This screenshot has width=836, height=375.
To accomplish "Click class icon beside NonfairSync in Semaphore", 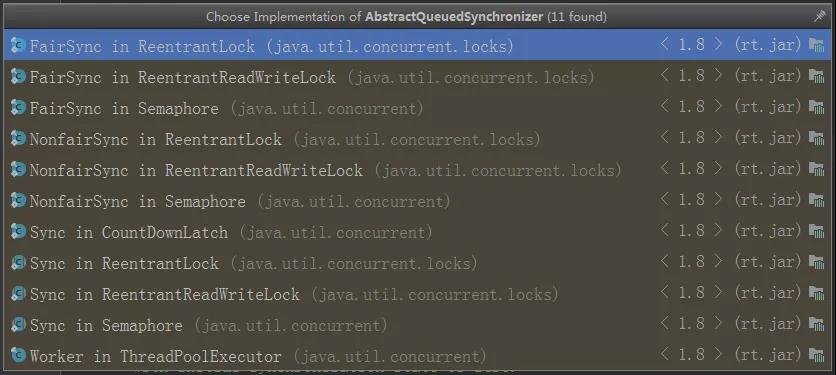I will (18, 200).
